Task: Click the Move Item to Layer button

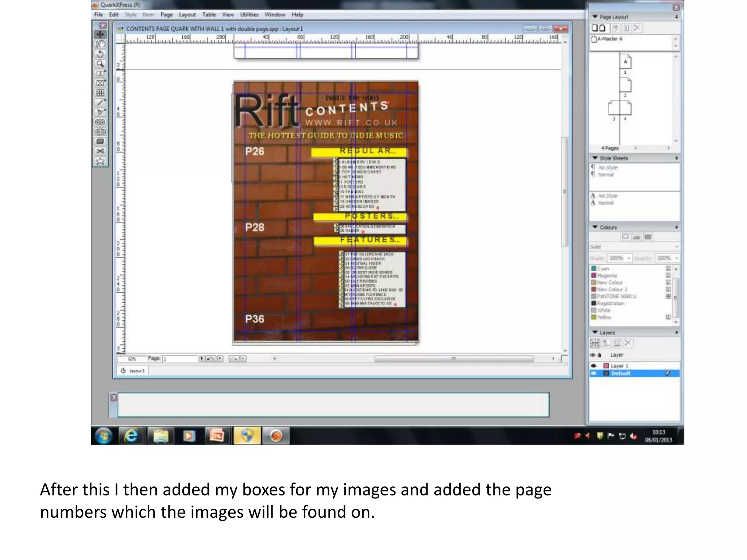Action: pyautogui.click(x=606, y=343)
